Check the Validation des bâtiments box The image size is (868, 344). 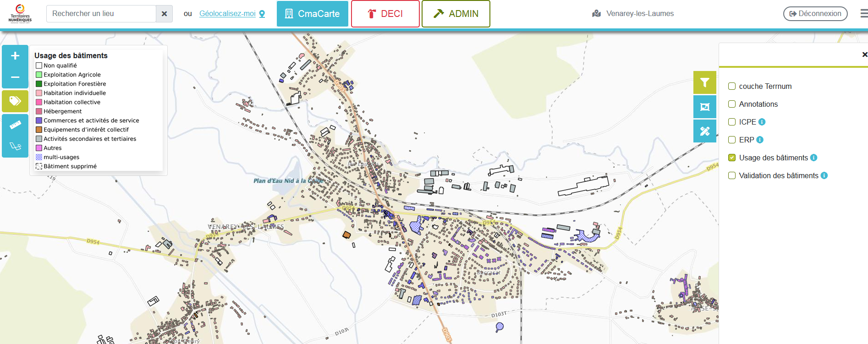click(732, 175)
